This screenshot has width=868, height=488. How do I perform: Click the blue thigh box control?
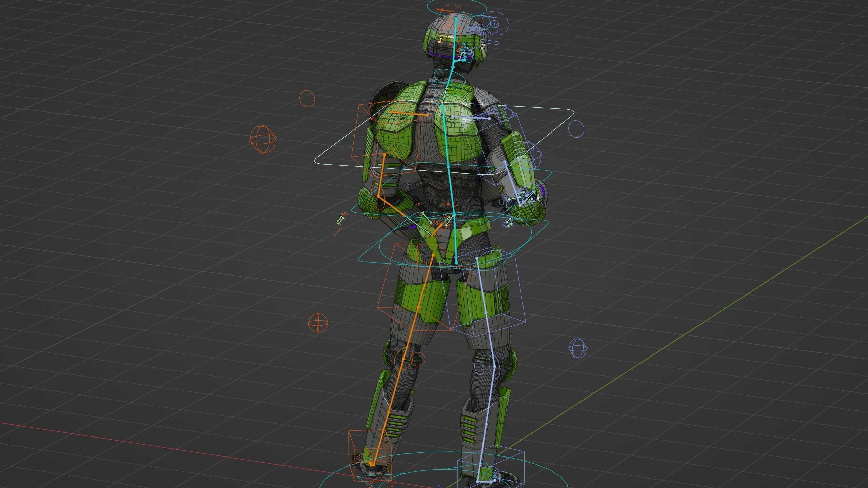pyautogui.click(x=482, y=291)
